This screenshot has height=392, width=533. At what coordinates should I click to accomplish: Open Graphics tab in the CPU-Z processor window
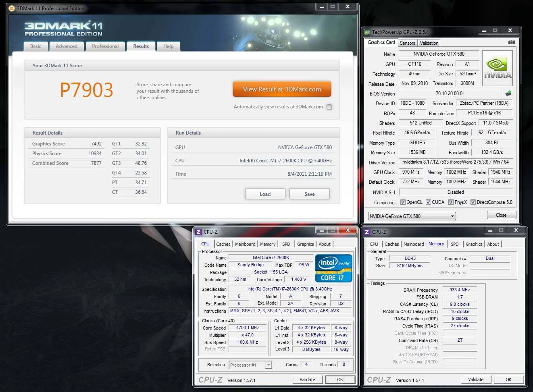[306, 244]
